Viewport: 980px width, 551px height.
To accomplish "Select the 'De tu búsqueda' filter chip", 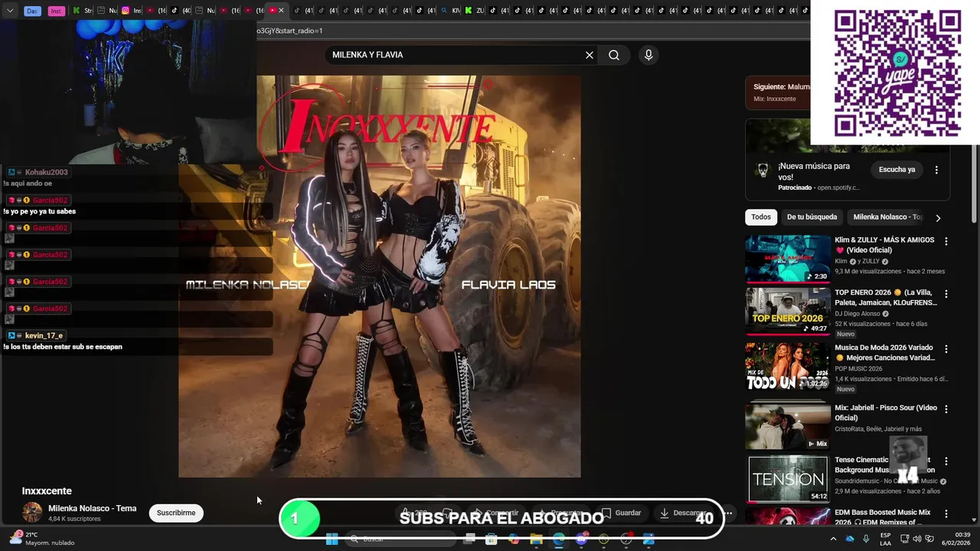I will pyautogui.click(x=812, y=217).
